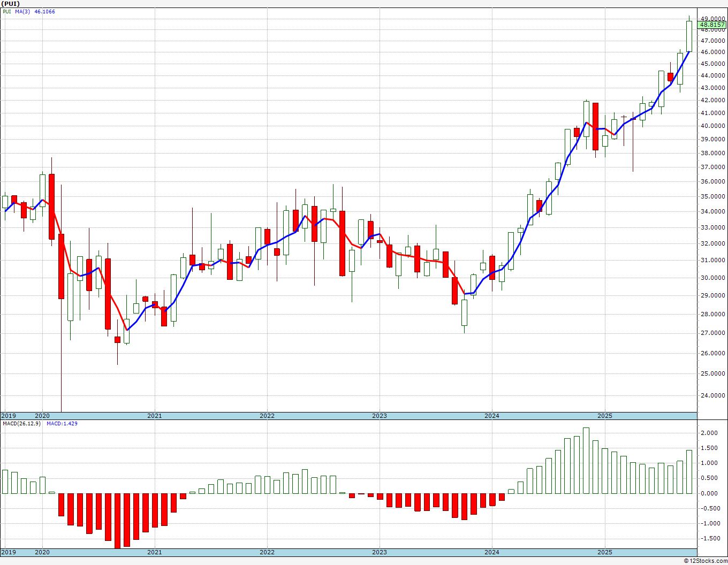Click the latest MACD histogram bar

pos(689,472)
